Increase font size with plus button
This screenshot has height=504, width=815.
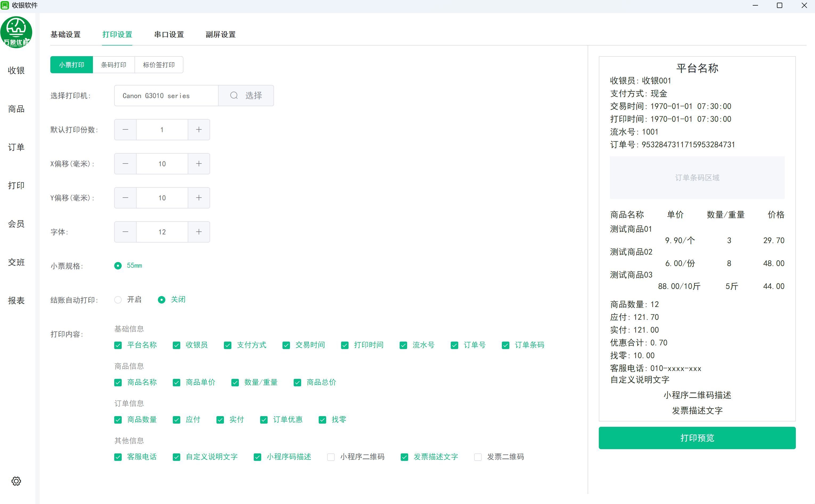coord(199,232)
